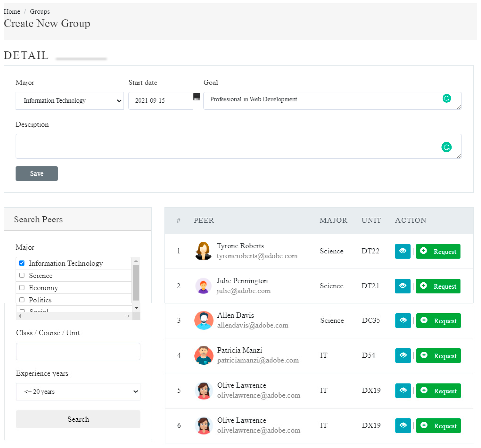This screenshot has width=481, height=448.
Task: Click Grammarly icon in Goal field
Action: tap(446, 99)
